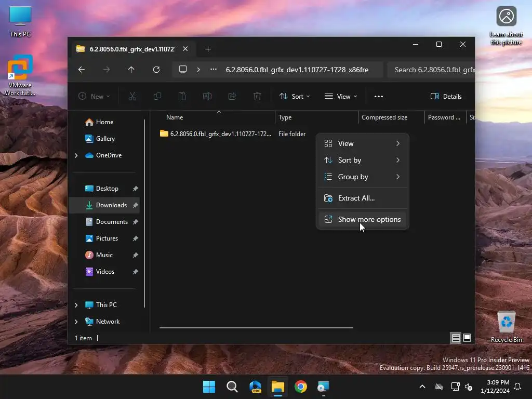Expand the OneDrive tree node
This screenshot has width=532, height=399.
tap(76, 155)
